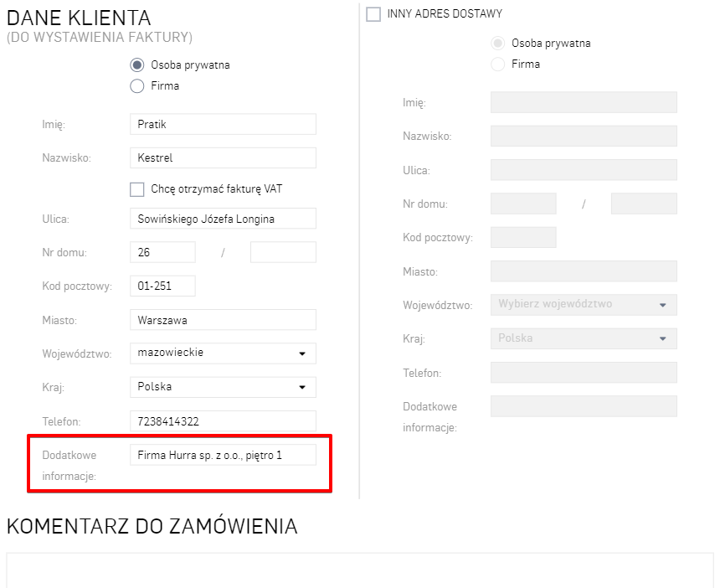Click the Dodatkowe informacje field with Firma Hurra

coord(223,455)
